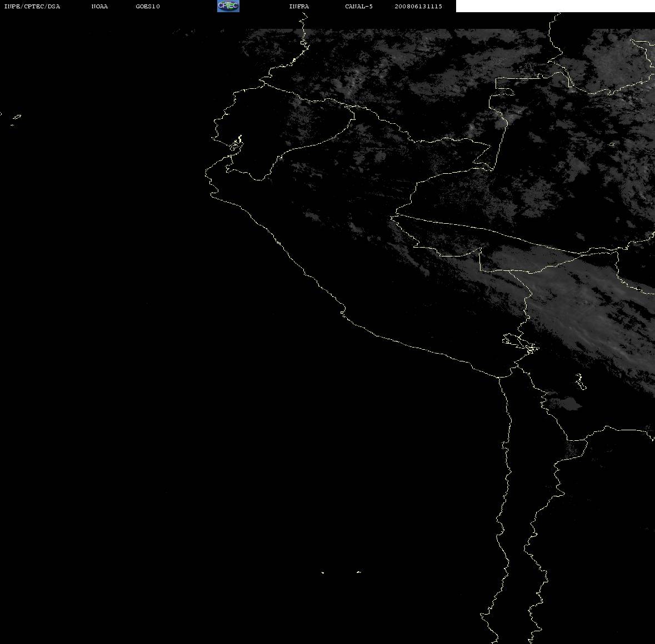
Task: Click the CPTEC logo in header
Action: 228,6
